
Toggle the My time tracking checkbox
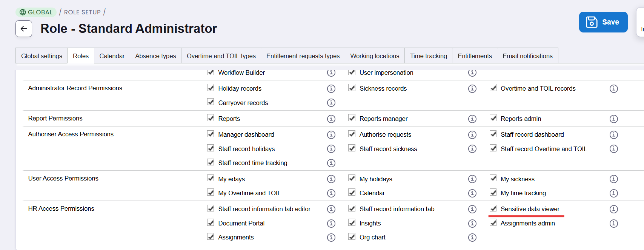(x=493, y=192)
